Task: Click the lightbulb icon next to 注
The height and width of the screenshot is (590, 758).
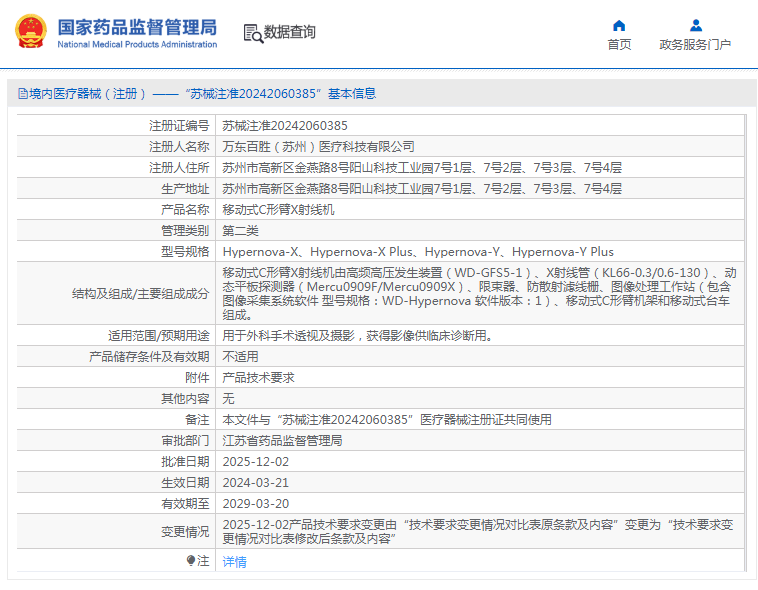Action: (x=191, y=560)
